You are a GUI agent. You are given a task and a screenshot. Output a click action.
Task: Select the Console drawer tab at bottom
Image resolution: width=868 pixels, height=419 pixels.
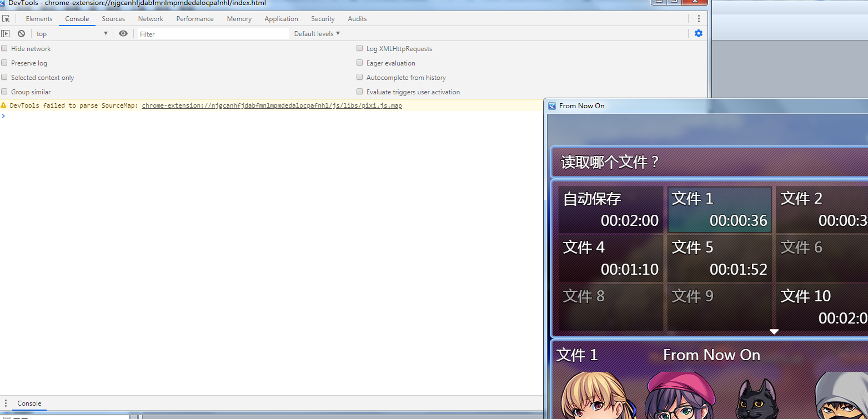click(29, 403)
